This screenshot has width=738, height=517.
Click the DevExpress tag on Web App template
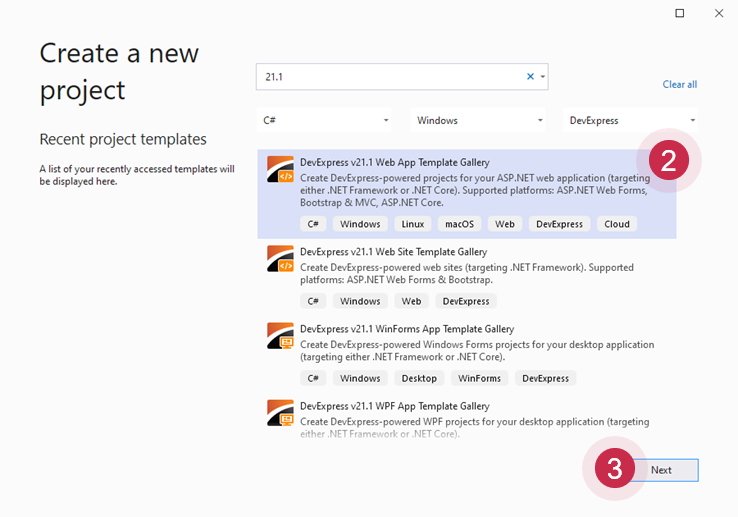[x=559, y=224]
